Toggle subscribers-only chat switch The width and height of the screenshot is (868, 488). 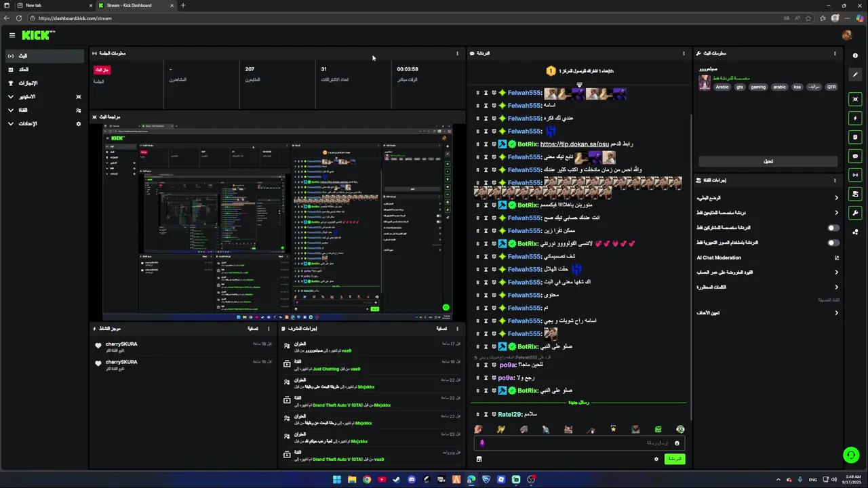point(833,228)
